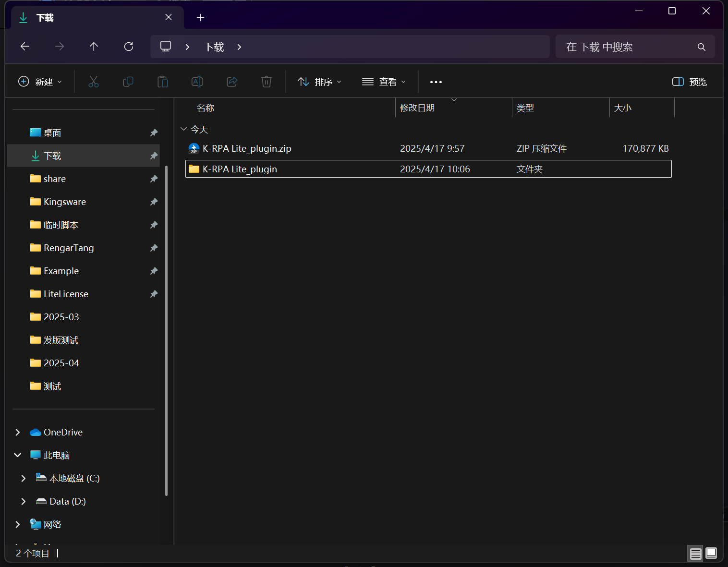Viewport: 728px width, 567px height.
Task: Click the Delete trash icon
Action: pyautogui.click(x=267, y=82)
